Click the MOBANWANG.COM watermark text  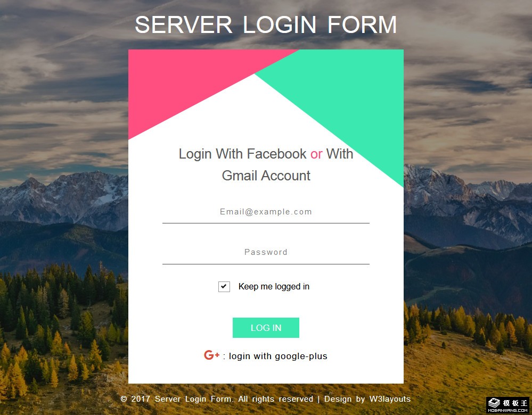[x=508, y=411]
